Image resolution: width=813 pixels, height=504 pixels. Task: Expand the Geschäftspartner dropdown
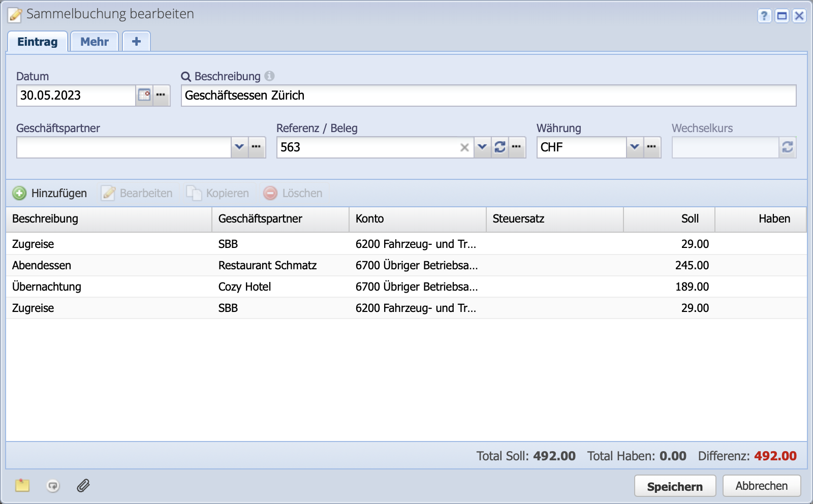click(239, 147)
